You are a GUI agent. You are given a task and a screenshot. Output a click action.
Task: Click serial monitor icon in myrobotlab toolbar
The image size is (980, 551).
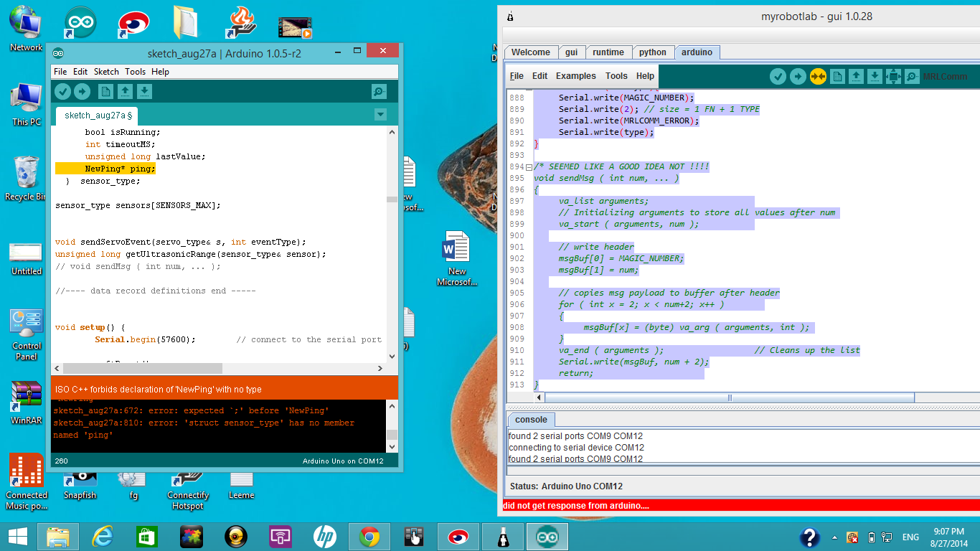[x=912, y=76]
